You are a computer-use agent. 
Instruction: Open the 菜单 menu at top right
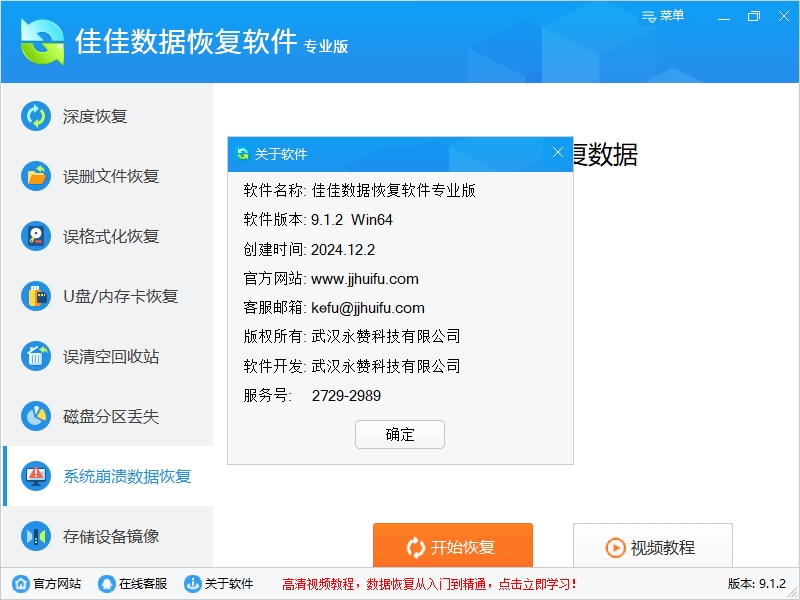coord(663,16)
